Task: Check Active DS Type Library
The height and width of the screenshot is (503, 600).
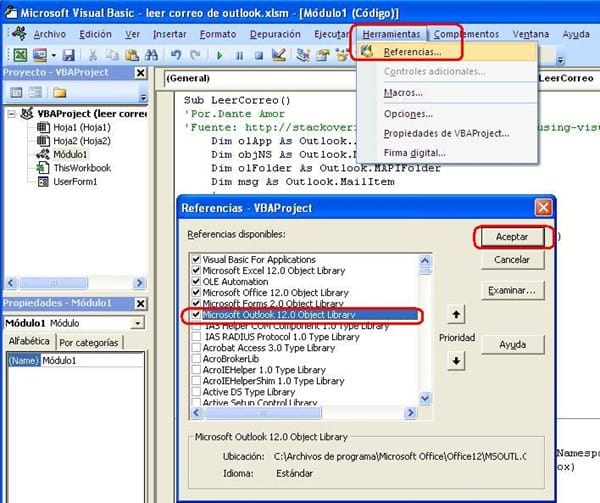Action: coord(196,392)
